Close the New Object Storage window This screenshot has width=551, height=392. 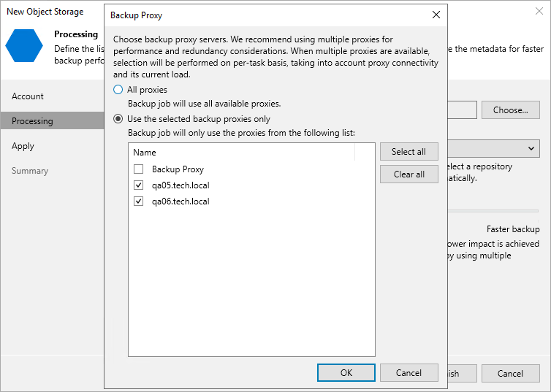[x=539, y=11]
